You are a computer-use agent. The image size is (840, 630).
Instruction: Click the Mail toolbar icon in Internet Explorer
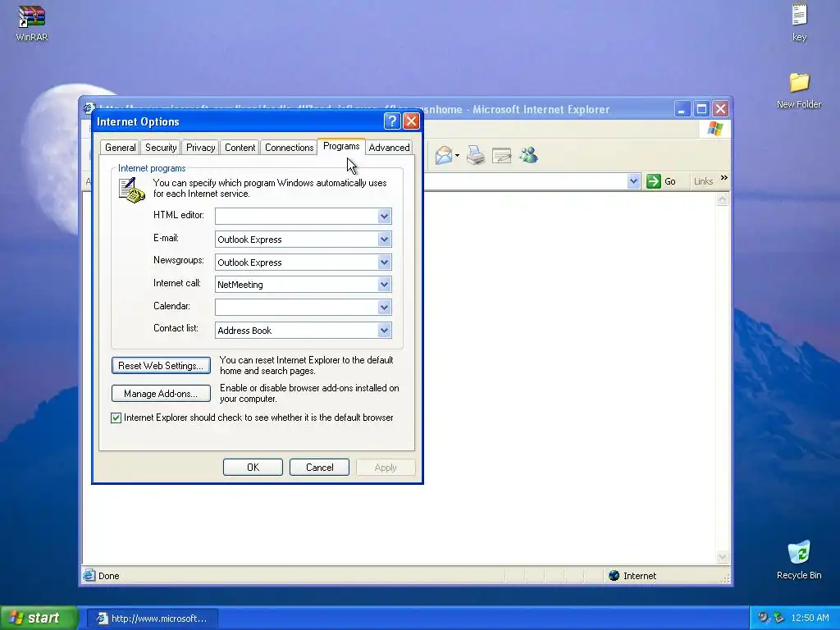click(444, 155)
